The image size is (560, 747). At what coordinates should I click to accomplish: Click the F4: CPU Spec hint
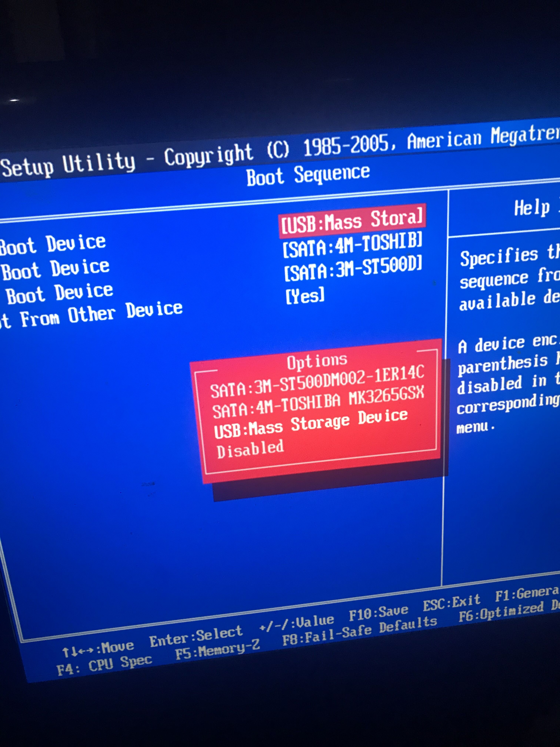tap(104, 666)
